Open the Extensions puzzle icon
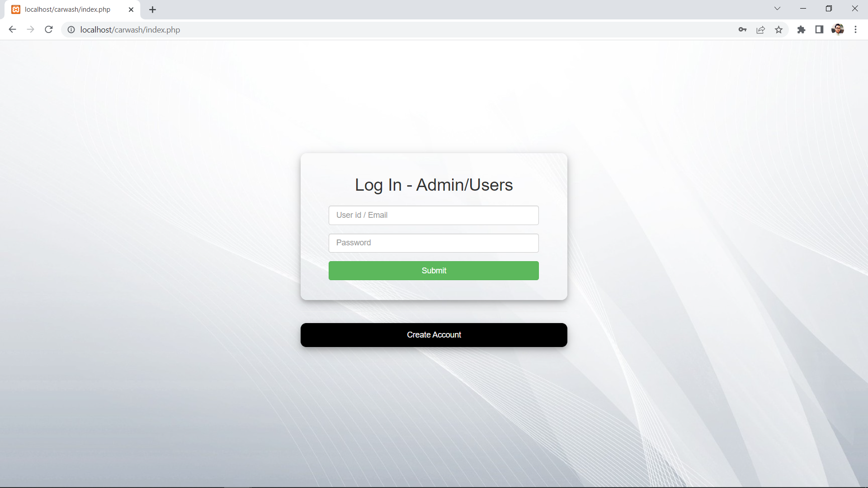 (x=801, y=29)
